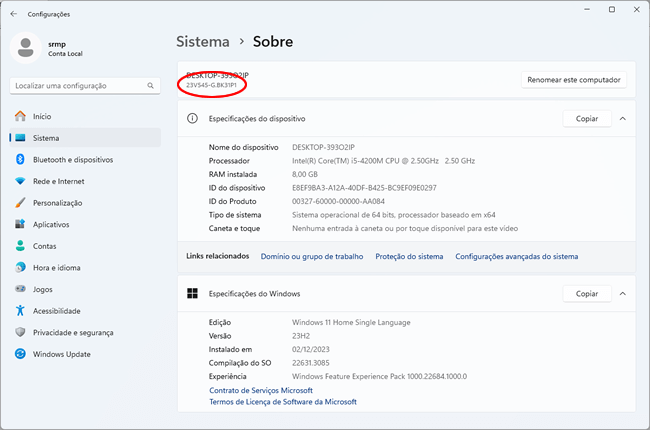Image resolution: width=650 pixels, height=430 pixels.
Task: Click the search magnifier icon
Action: pyautogui.click(x=150, y=85)
